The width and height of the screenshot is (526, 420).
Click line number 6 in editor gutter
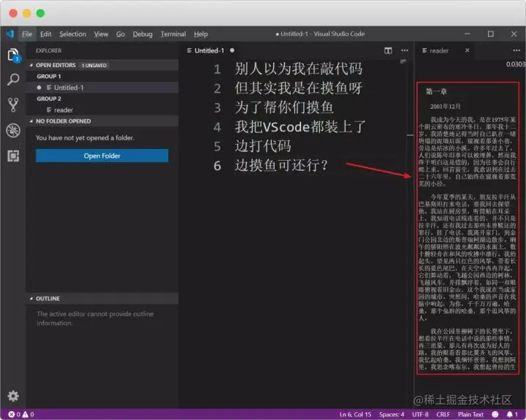coord(217,166)
